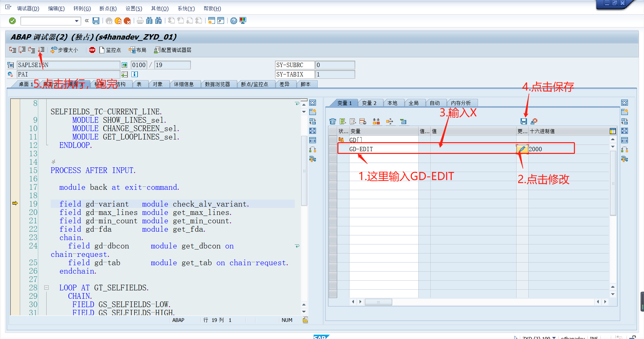This screenshot has height=339, width=644.
Task: Click the GD-EDIT variable name cell
Action: tap(384, 149)
